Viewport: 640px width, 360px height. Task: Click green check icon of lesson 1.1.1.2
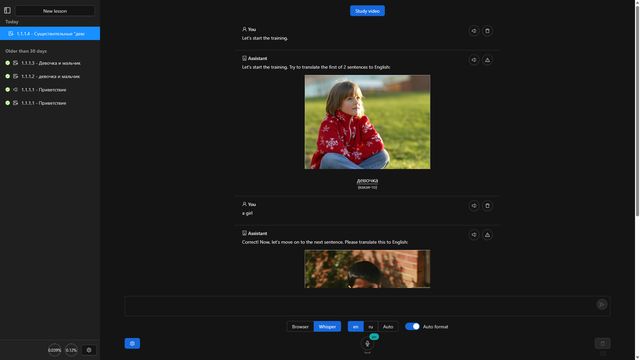(x=7, y=76)
